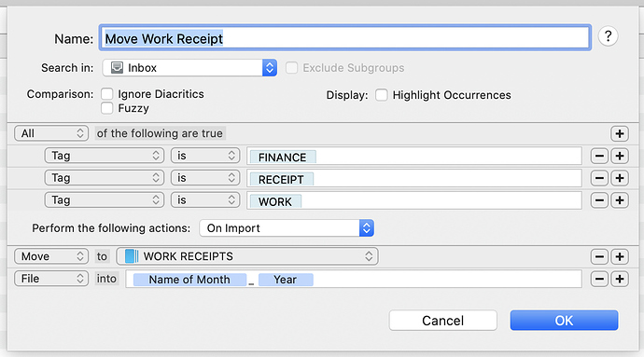Click into the Name text field

pos(344,38)
